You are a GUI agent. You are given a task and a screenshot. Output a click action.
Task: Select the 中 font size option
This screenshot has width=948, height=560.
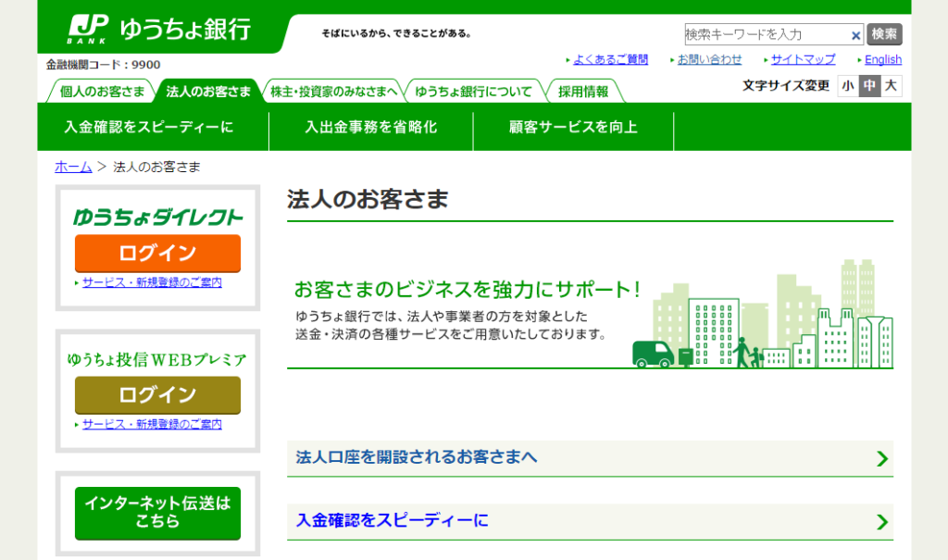point(869,84)
